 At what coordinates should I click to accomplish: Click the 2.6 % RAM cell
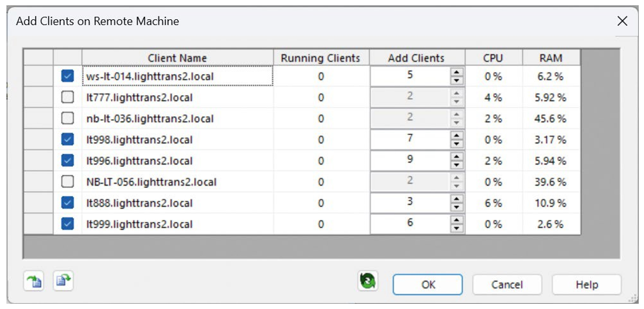coord(551,224)
